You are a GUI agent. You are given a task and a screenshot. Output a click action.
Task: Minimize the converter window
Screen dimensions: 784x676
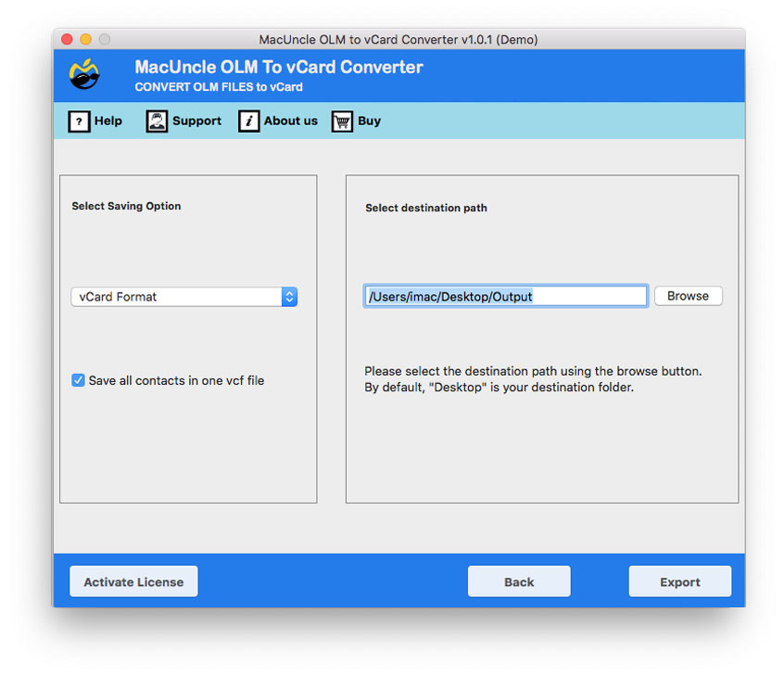coord(84,40)
